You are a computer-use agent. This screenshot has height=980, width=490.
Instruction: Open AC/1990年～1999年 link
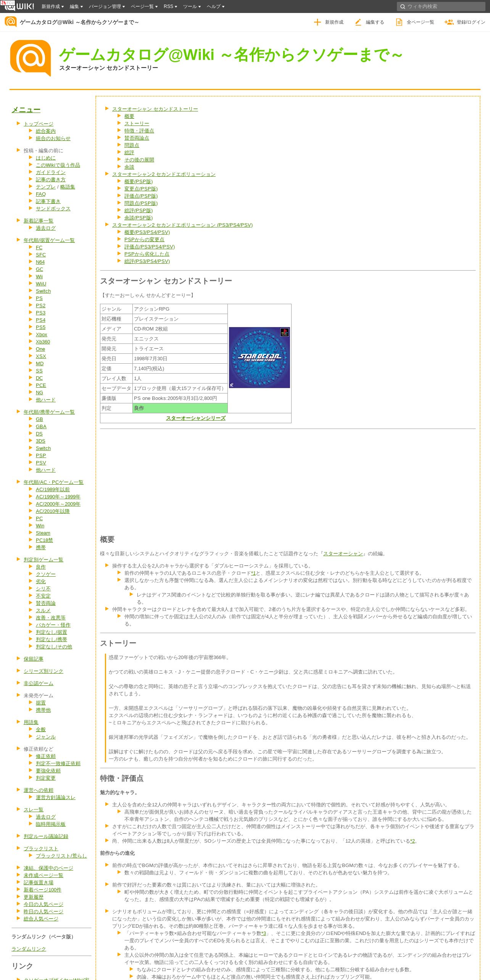click(58, 497)
